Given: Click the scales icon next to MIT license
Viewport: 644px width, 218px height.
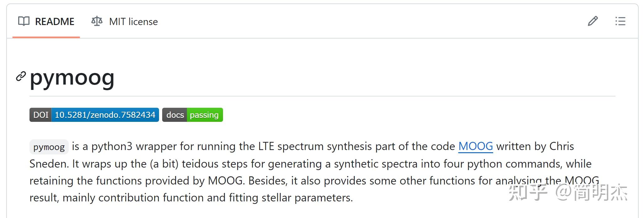Looking at the screenshot, I should point(97,21).
